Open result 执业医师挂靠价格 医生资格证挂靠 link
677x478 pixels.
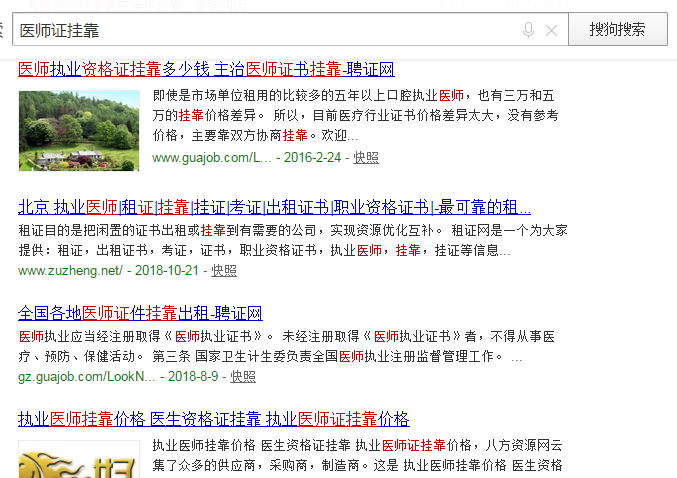pos(214,419)
